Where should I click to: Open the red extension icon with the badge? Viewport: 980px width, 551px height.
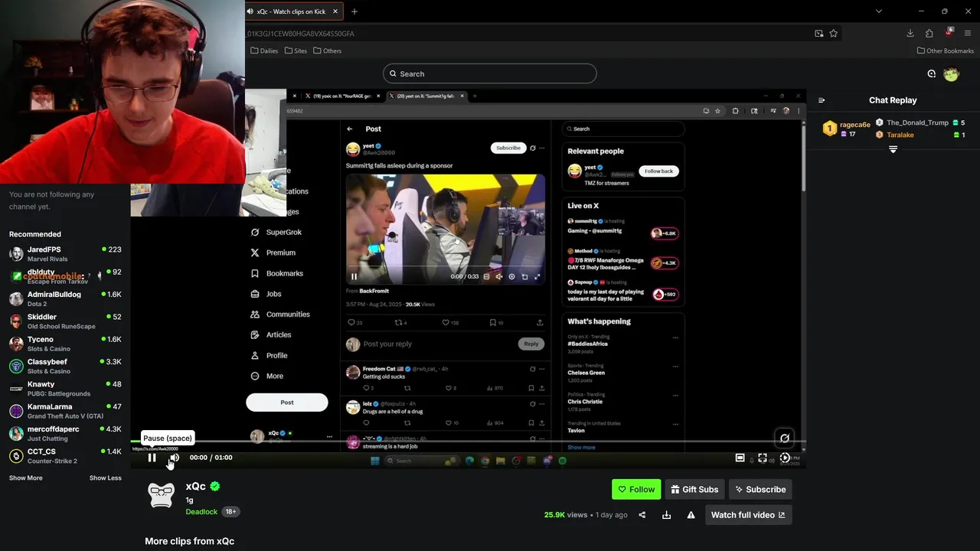pyautogui.click(x=949, y=32)
